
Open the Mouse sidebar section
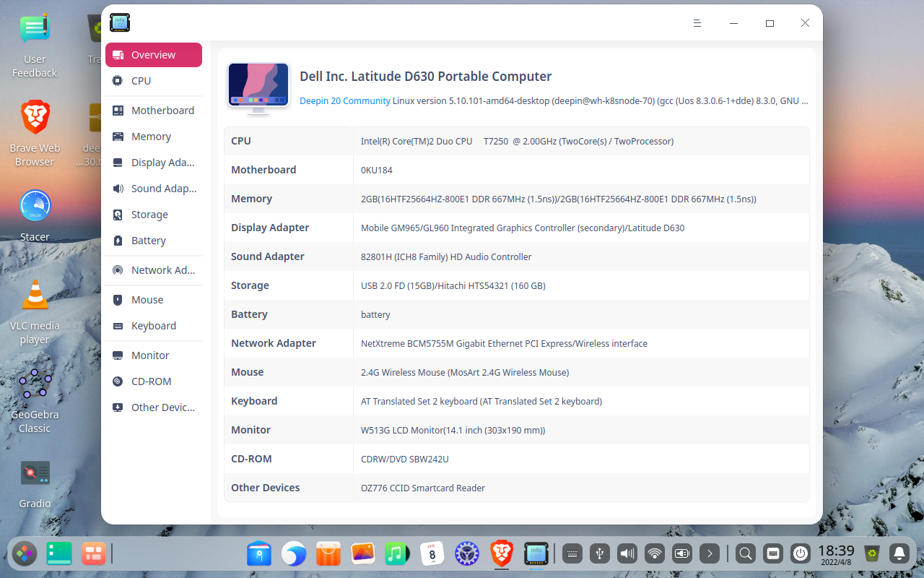[154, 300]
